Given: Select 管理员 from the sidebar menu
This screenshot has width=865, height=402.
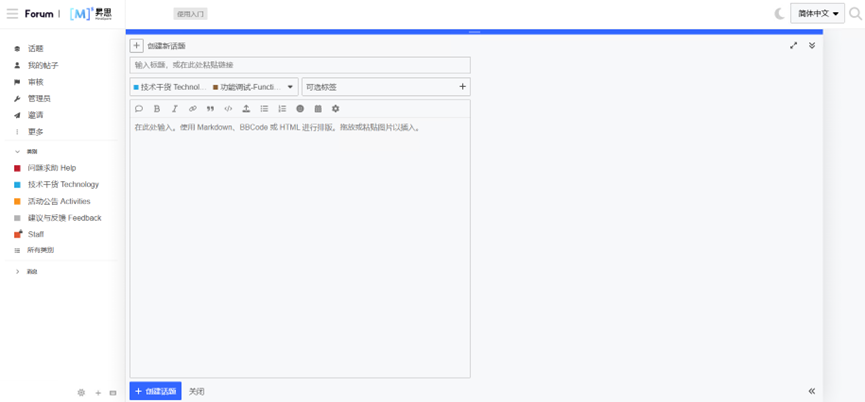Looking at the screenshot, I should [39, 98].
